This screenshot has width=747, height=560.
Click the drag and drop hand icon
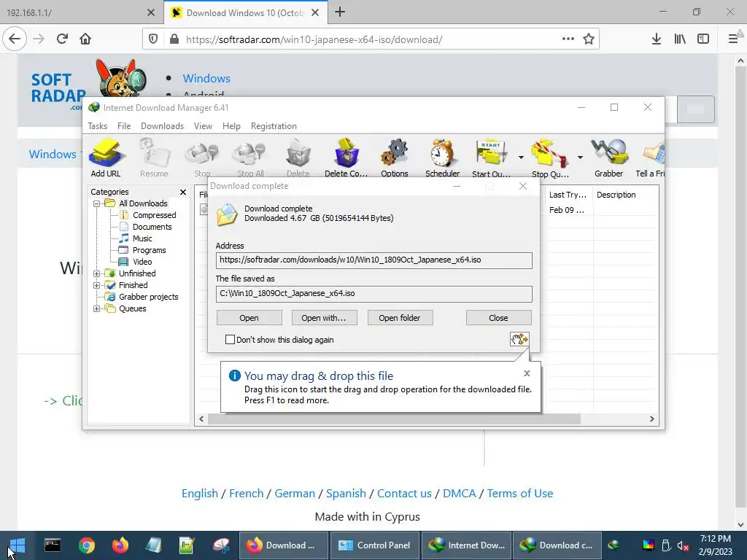(x=519, y=339)
